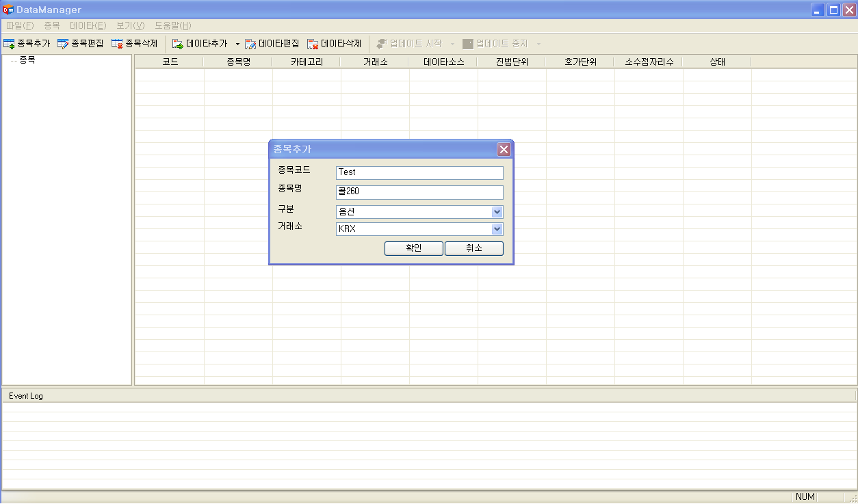Click the 코드 column header
Viewport: 858px width, 504px height.
click(x=170, y=62)
